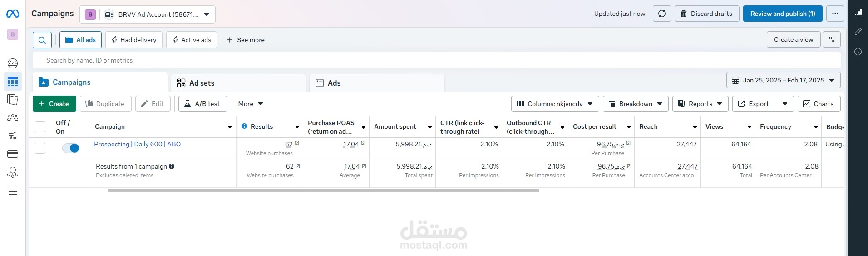Expand the Reports dropdown

(700, 104)
